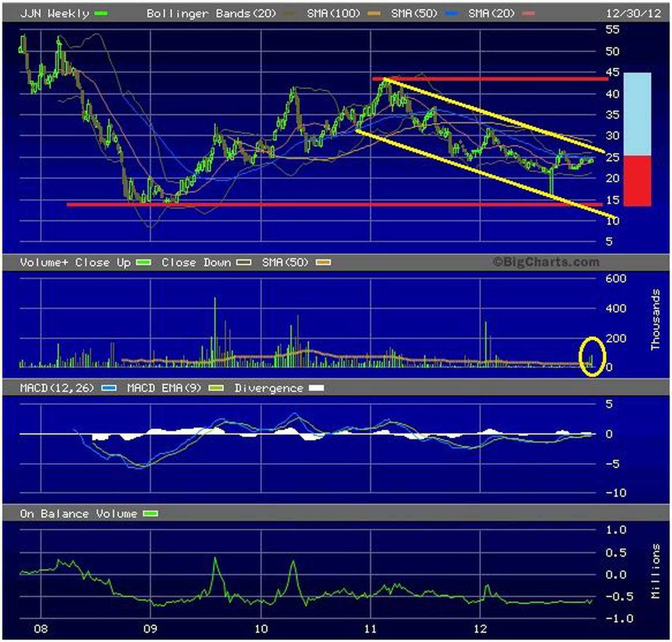Click the red bar beside price axis

click(x=637, y=181)
